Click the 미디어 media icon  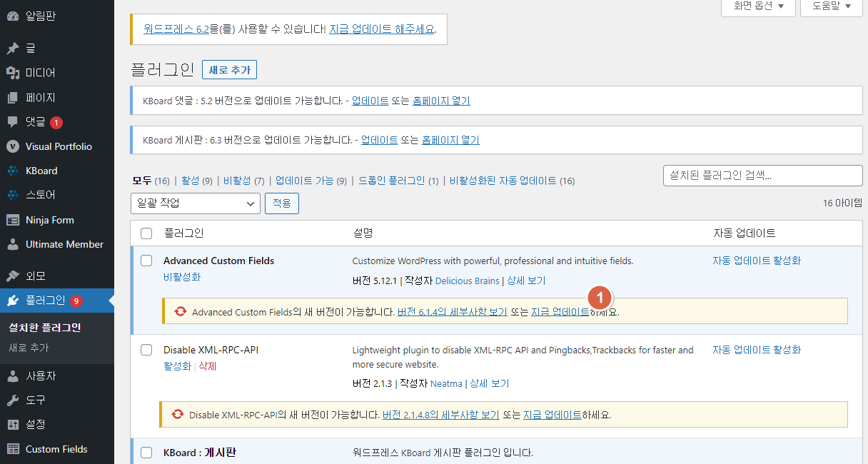(x=12, y=73)
